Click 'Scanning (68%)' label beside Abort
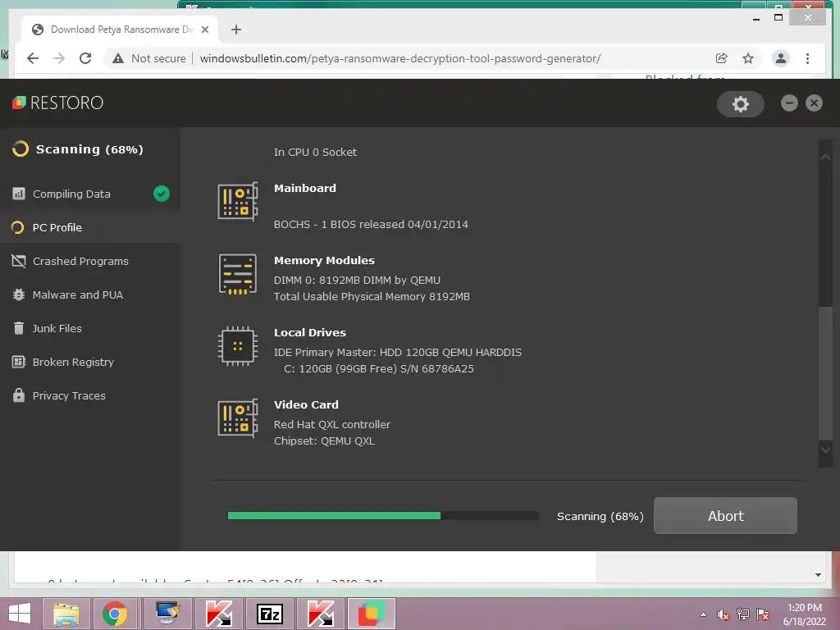The height and width of the screenshot is (630, 840). 600,517
